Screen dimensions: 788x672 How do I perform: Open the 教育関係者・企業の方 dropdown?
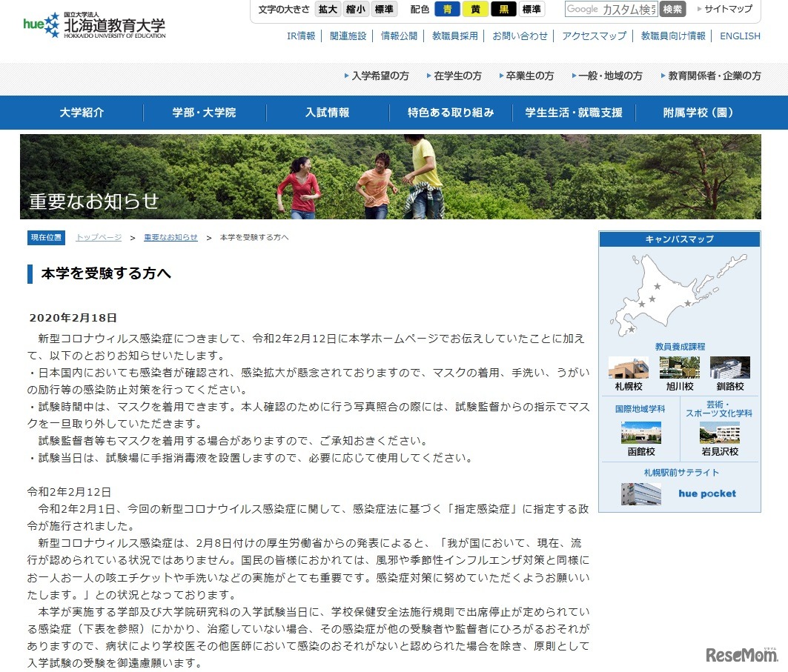[712, 75]
